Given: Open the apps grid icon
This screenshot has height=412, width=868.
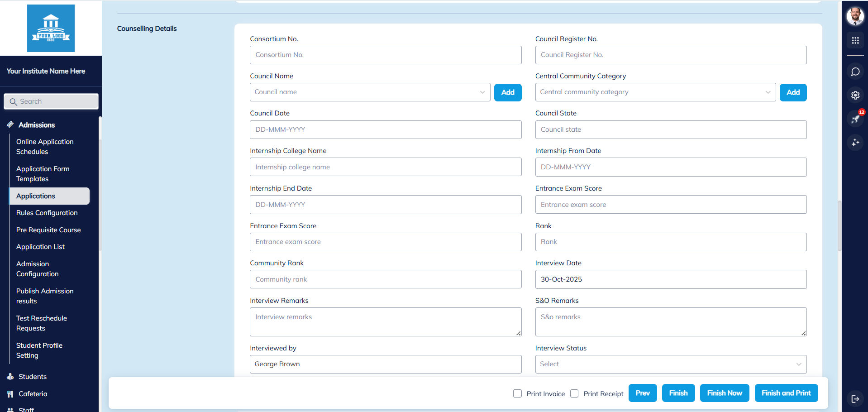Looking at the screenshot, I should pos(855,41).
